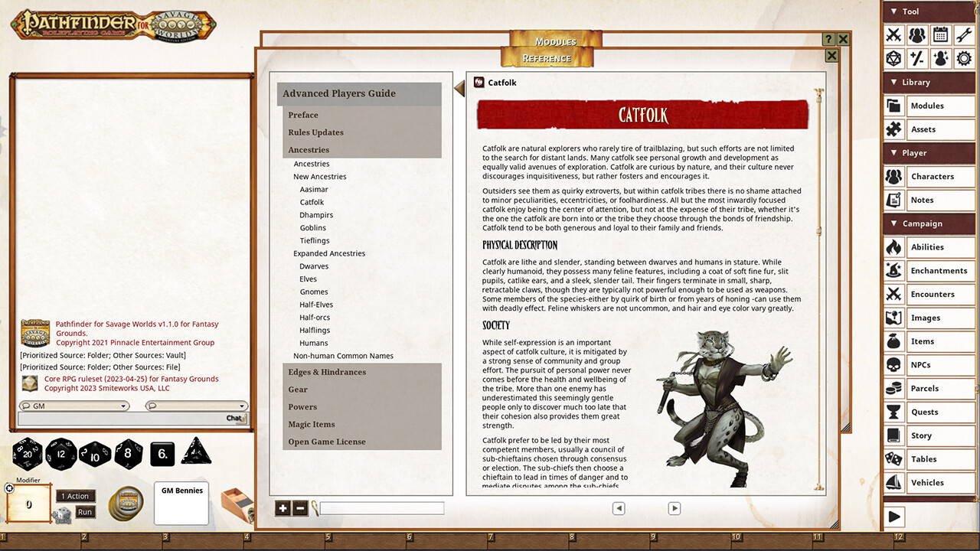Viewport: 980px width, 551px height.
Task: Open the Images campaign panel
Action: tap(929, 318)
